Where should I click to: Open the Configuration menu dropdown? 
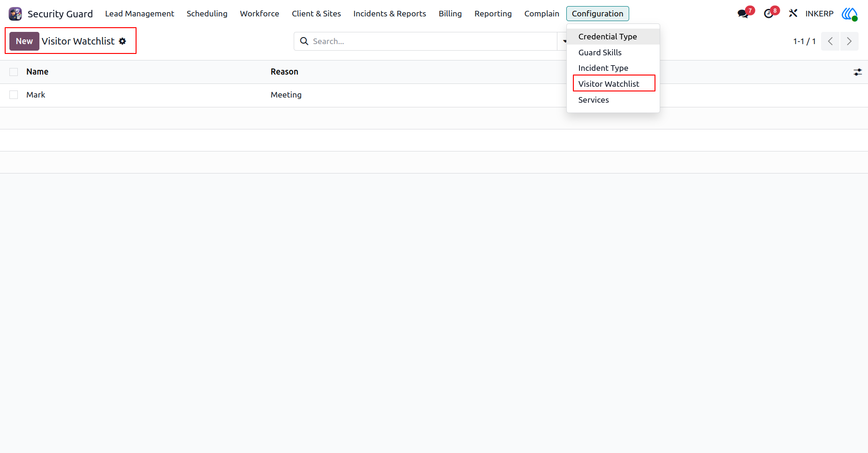click(597, 14)
